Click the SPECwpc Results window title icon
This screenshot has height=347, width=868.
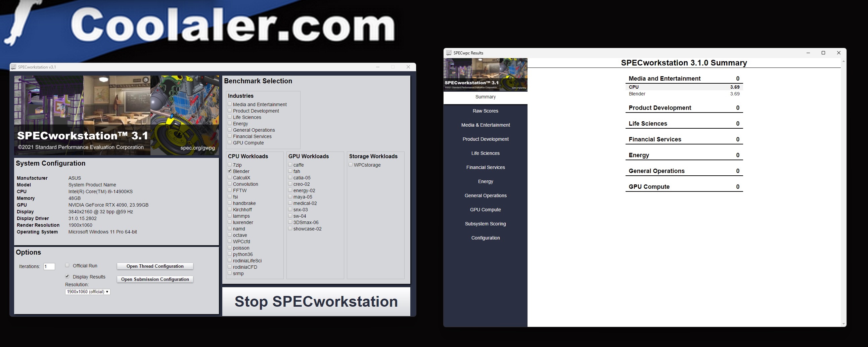pos(449,53)
